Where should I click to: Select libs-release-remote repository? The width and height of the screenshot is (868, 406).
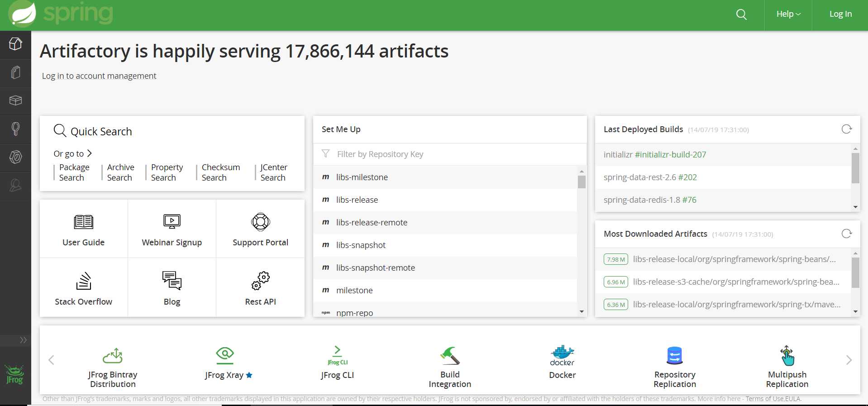pyautogui.click(x=445, y=222)
